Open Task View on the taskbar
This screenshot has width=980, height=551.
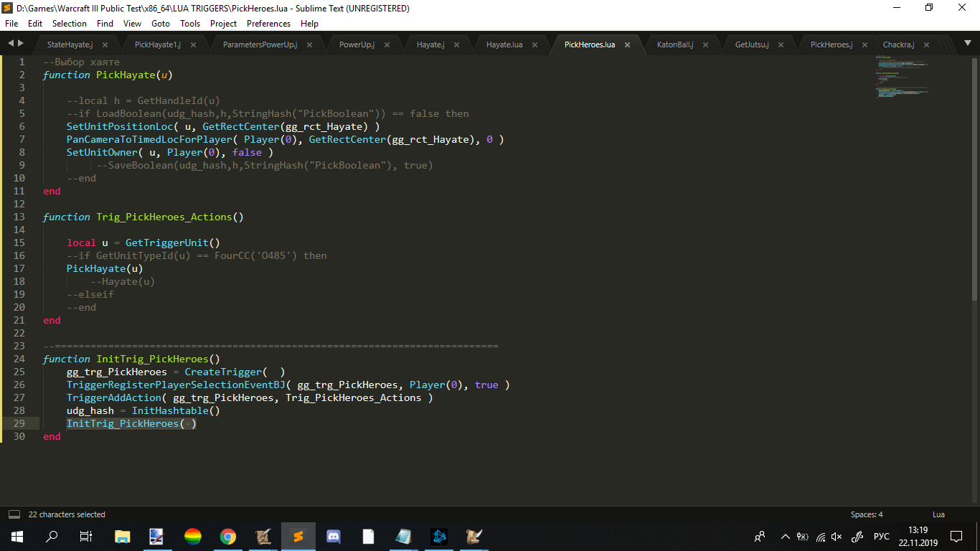click(x=86, y=536)
